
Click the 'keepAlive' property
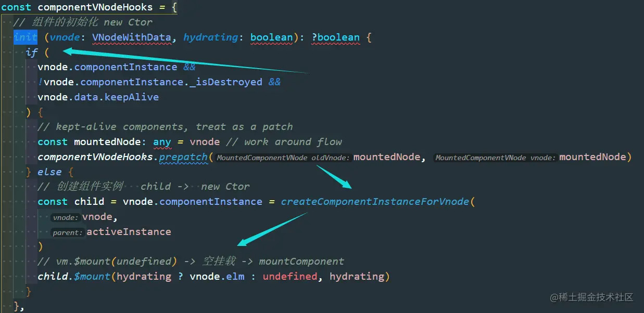pos(132,97)
